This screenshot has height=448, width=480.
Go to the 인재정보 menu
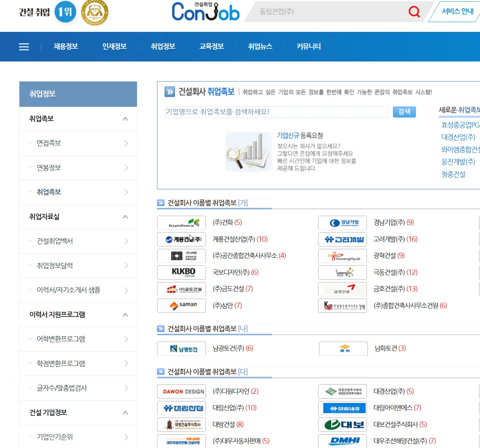tap(114, 46)
